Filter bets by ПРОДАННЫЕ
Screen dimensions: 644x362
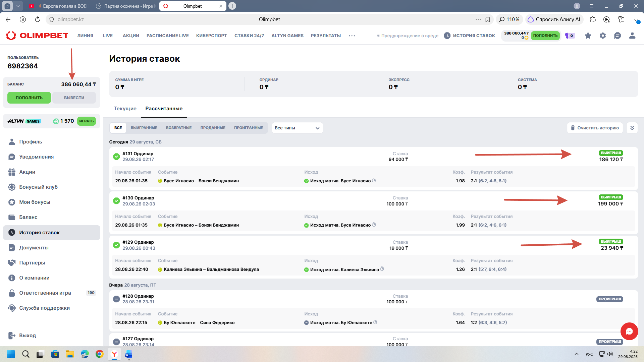pyautogui.click(x=213, y=128)
